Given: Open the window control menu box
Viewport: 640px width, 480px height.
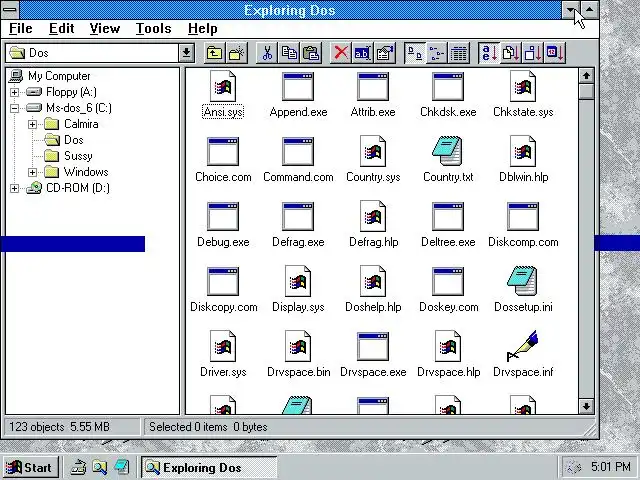Looking at the screenshot, I should tap(10, 9).
